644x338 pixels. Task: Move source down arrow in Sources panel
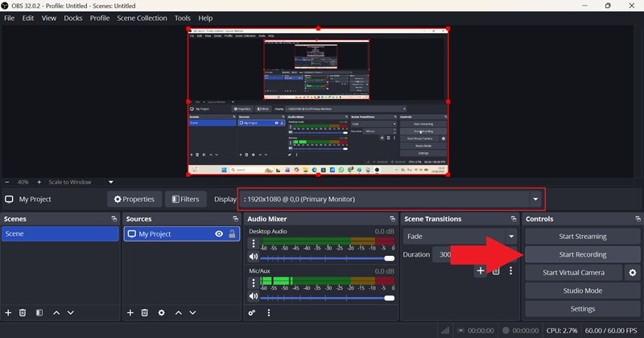pyautogui.click(x=192, y=313)
